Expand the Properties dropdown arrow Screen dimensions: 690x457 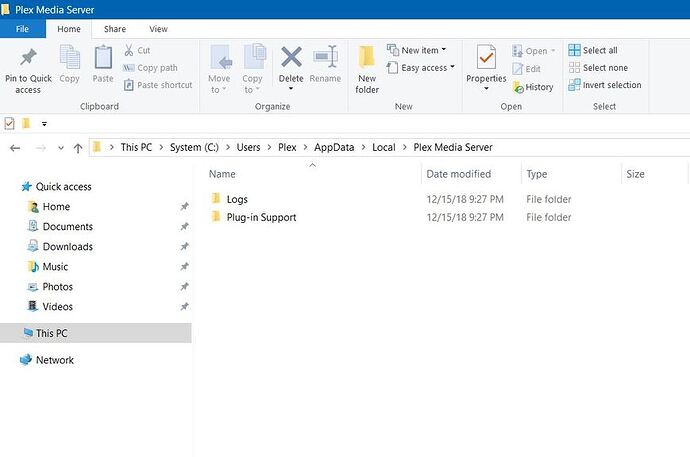[x=486, y=89]
